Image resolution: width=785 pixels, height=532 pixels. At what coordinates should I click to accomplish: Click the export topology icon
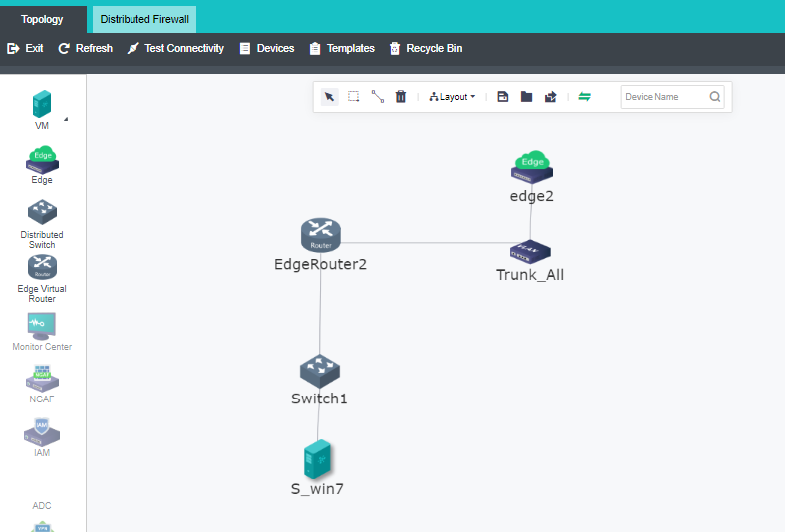point(550,97)
